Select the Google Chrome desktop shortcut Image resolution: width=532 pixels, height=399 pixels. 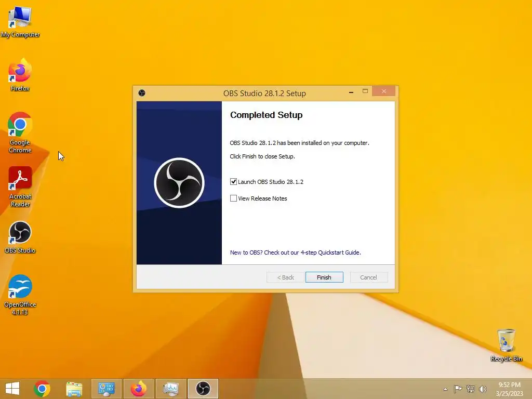[20, 132]
